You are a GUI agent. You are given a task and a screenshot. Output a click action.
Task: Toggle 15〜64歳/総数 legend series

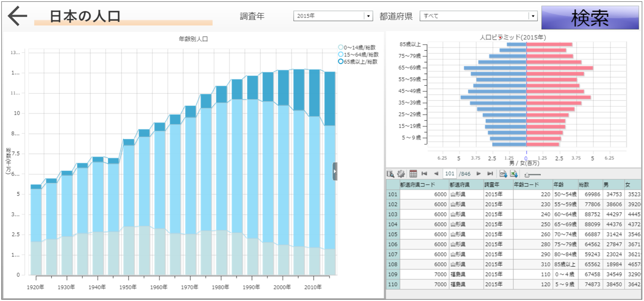click(x=341, y=55)
